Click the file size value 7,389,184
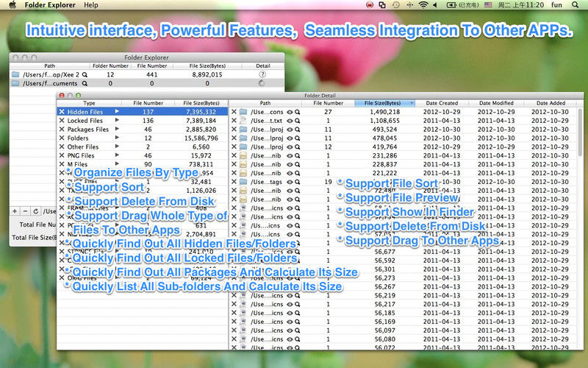This screenshot has height=368, width=588. [x=201, y=121]
